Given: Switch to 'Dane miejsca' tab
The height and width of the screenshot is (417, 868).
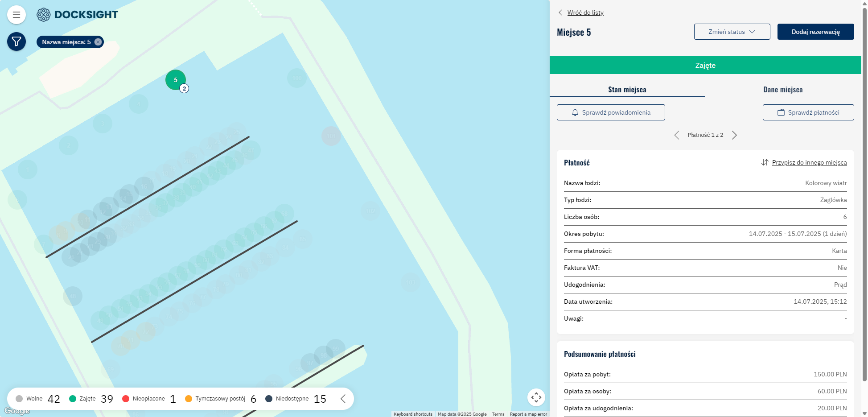Looking at the screenshot, I should [x=783, y=90].
